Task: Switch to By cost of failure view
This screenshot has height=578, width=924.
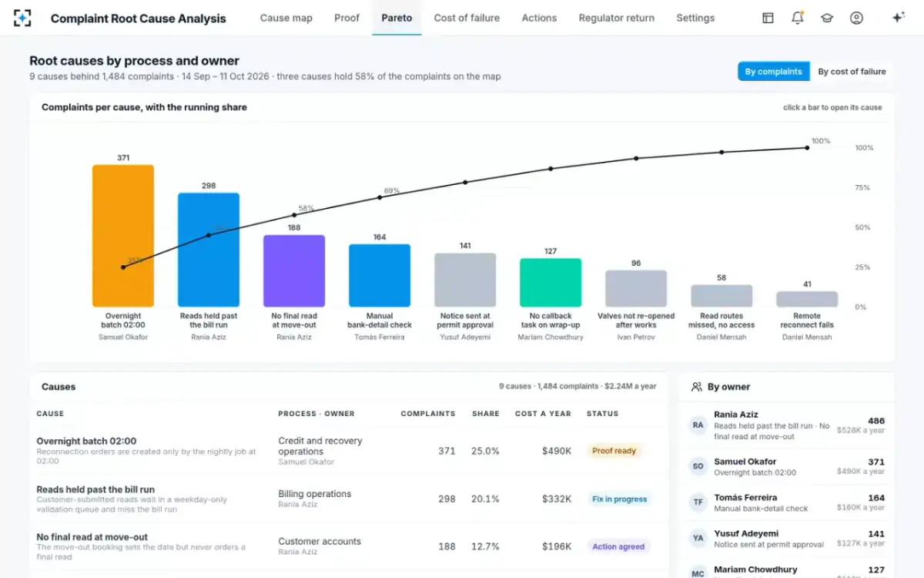Action: point(852,72)
